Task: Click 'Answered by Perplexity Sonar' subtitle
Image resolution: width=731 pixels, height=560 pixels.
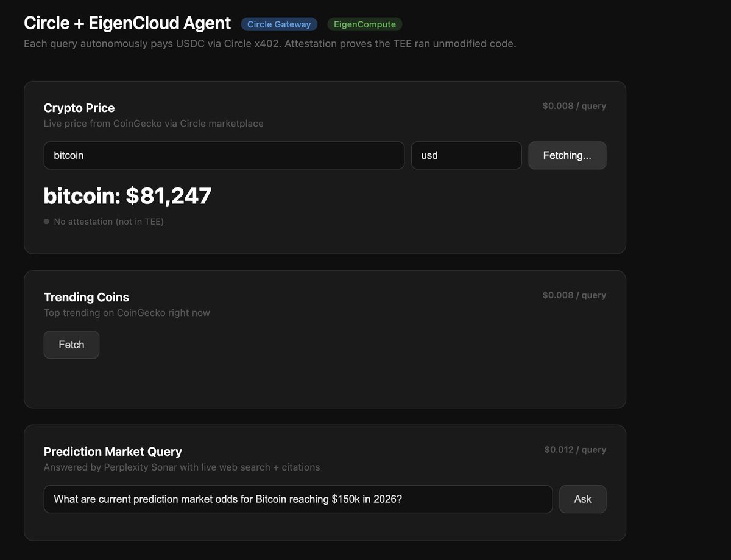Action: click(182, 467)
